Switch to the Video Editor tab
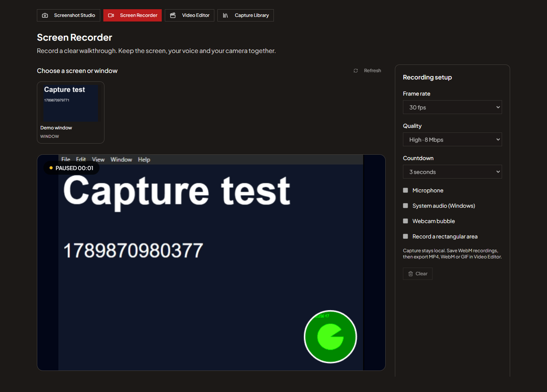 click(189, 15)
